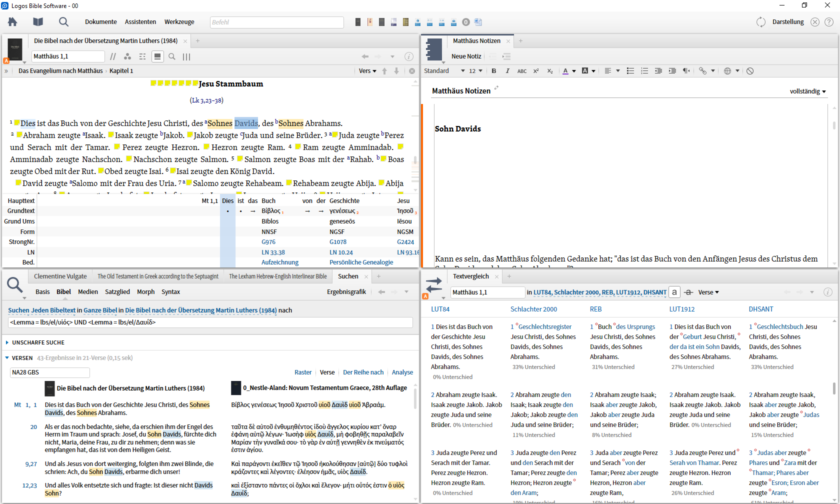Open the Vers navigation dropdown
Viewport: 840px width, 504px height.
point(367,71)
